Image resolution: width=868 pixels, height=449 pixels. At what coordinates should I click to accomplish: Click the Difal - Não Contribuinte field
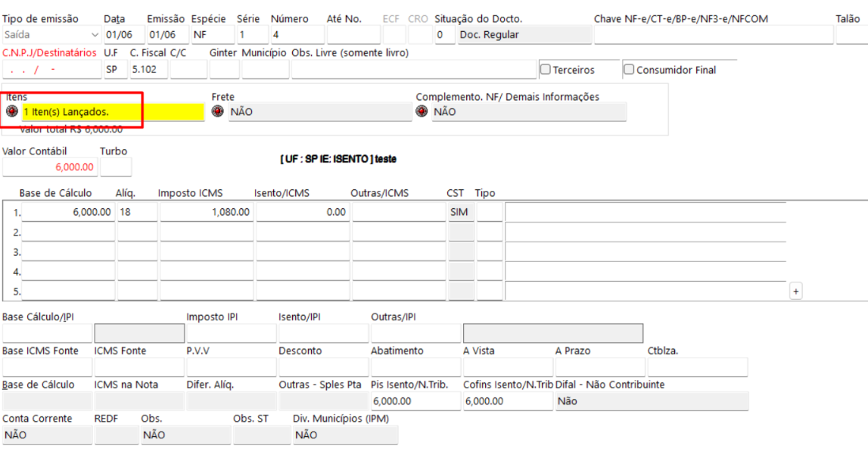(x=652, y=401)
